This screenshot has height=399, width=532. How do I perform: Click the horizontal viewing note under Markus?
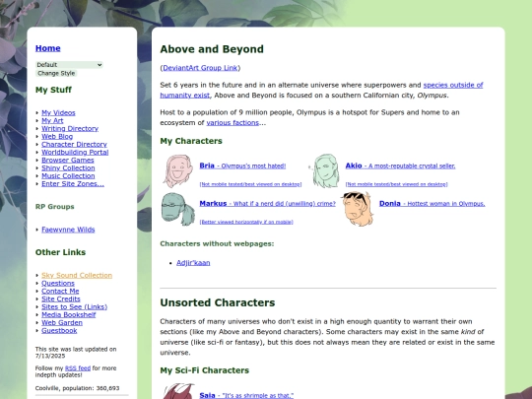coord(246,222)
